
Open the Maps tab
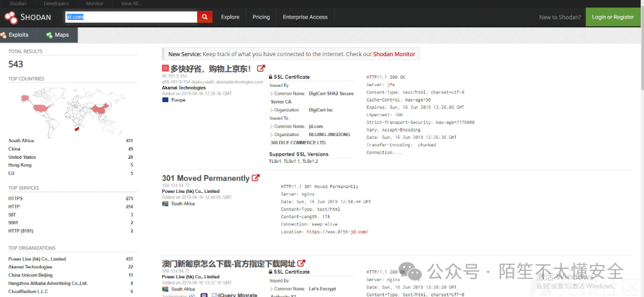(x=58, y=35)
